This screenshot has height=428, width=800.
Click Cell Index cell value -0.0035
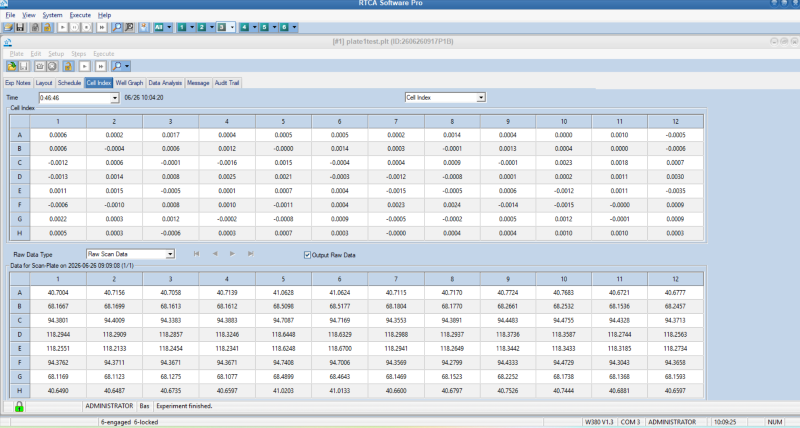(676, 191)
